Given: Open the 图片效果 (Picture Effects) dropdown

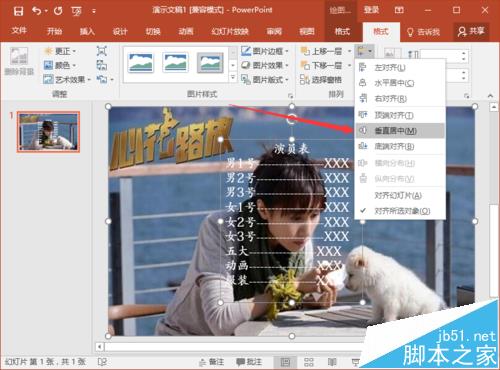Looking at the screenshot, I should (264, 65).
